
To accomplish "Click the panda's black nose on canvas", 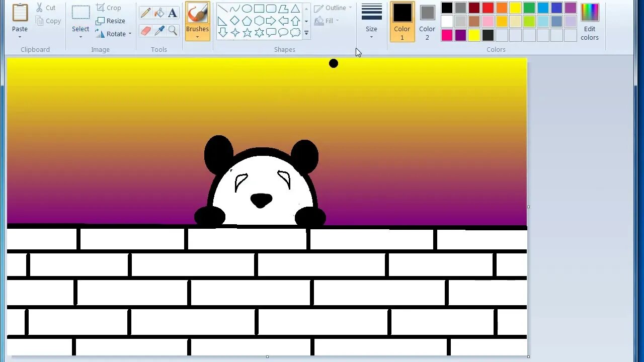I will (261, 200).
